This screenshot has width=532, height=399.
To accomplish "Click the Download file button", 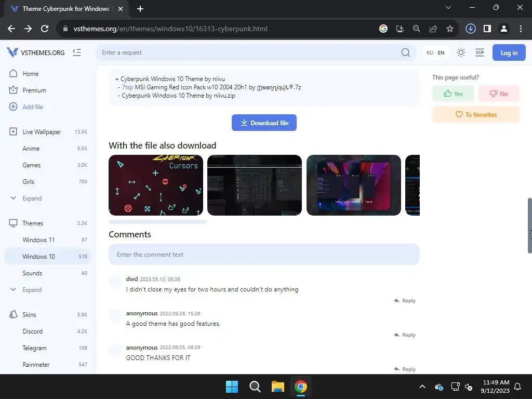I will (264, 123).
